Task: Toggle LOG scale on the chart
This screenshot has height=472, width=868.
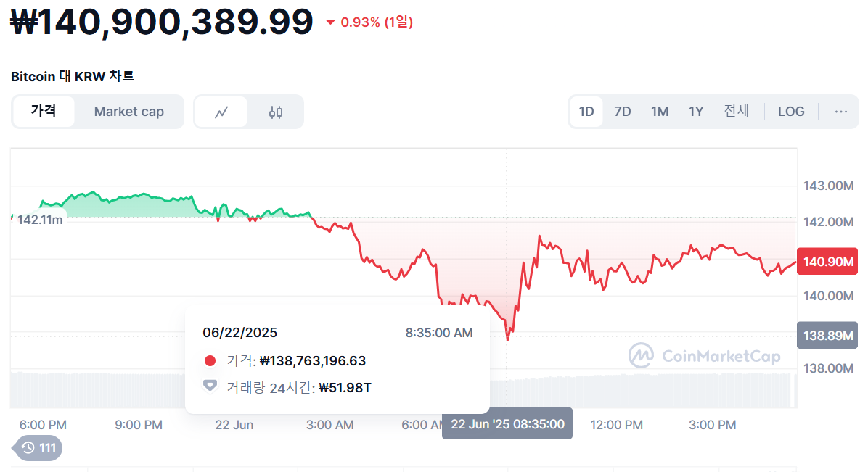Action: [x=791, y=112]
